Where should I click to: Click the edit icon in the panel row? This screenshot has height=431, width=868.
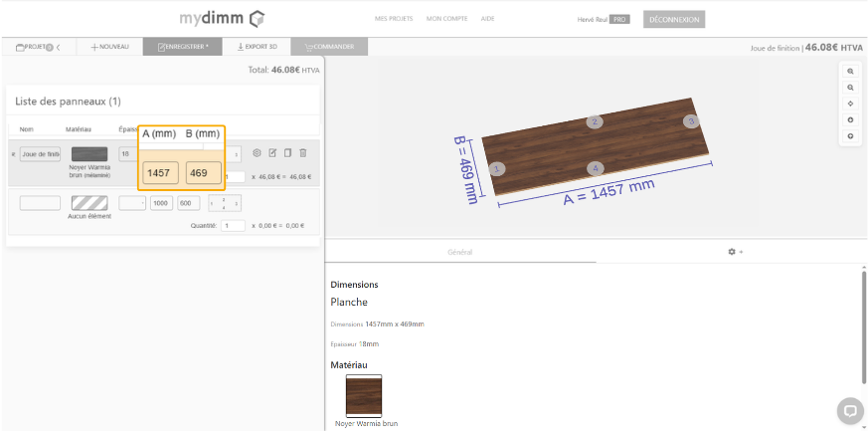[x=272, y=153]
